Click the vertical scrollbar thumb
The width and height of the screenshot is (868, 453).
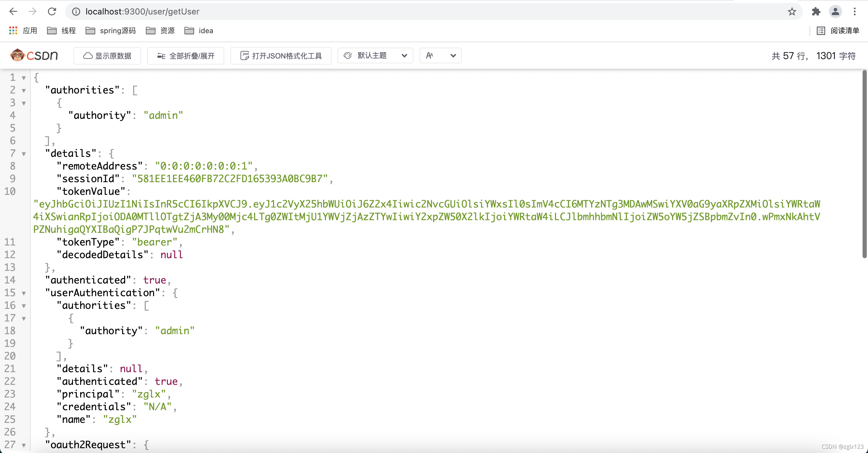[x=864, y=164]
